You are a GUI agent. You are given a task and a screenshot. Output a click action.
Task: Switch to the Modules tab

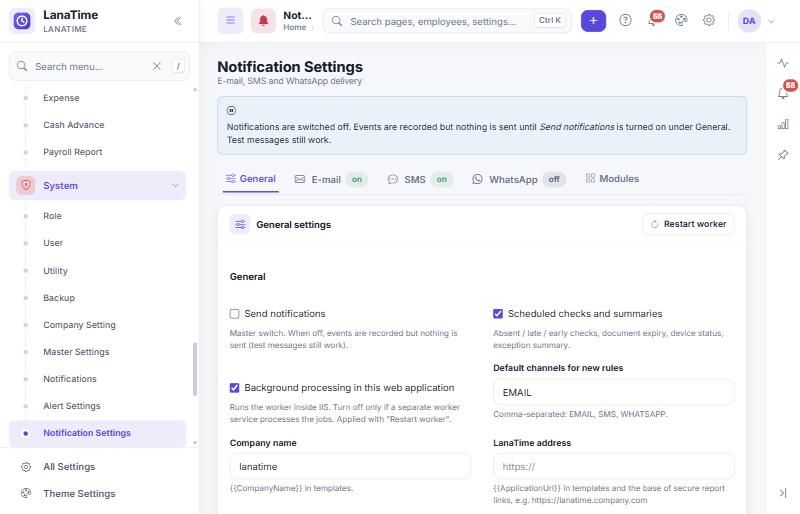click(612, 179)
